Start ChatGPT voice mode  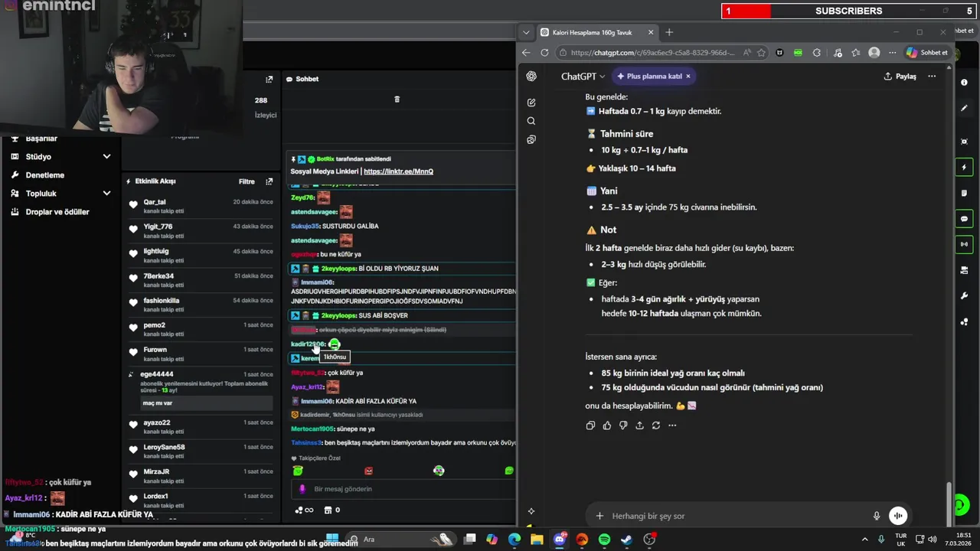(x=898, y=516)
